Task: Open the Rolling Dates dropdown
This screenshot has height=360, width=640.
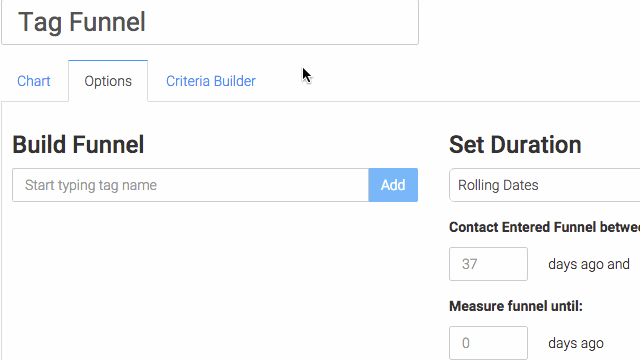Action: [x=544, y=185]
